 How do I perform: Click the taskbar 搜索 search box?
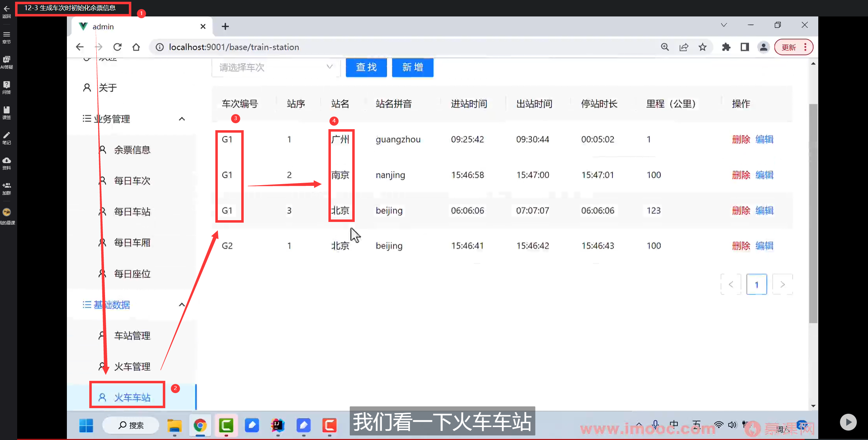click(131, 425)
